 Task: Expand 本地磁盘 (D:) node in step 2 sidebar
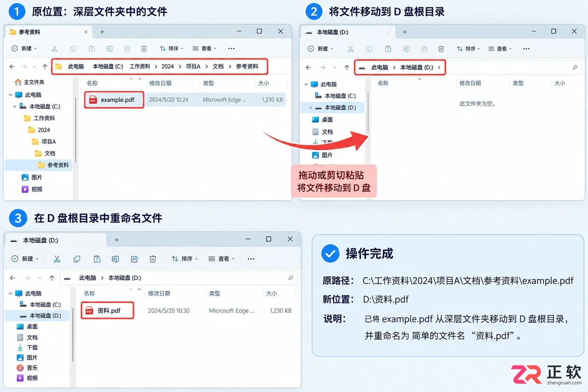click(x=311, y=108)
